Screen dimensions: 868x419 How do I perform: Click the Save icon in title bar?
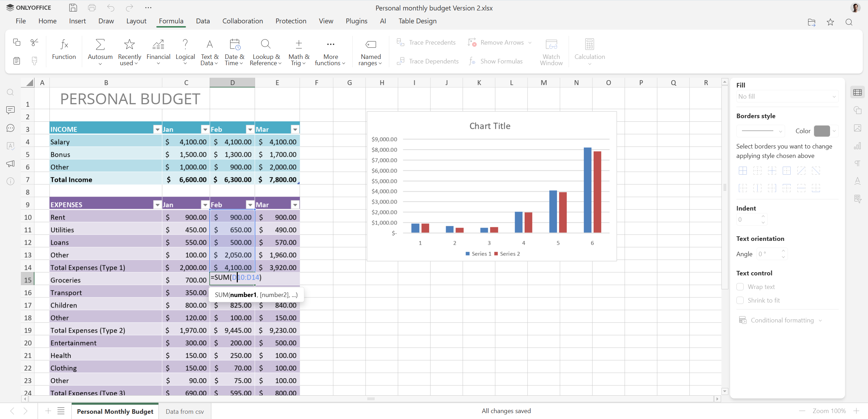pyautogui.click(x=73, y=8)
